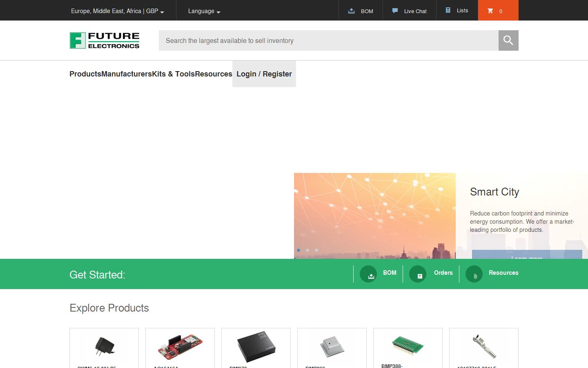Click the magnifying glass search icon
The image size is (588, 368).
(508, 40)
